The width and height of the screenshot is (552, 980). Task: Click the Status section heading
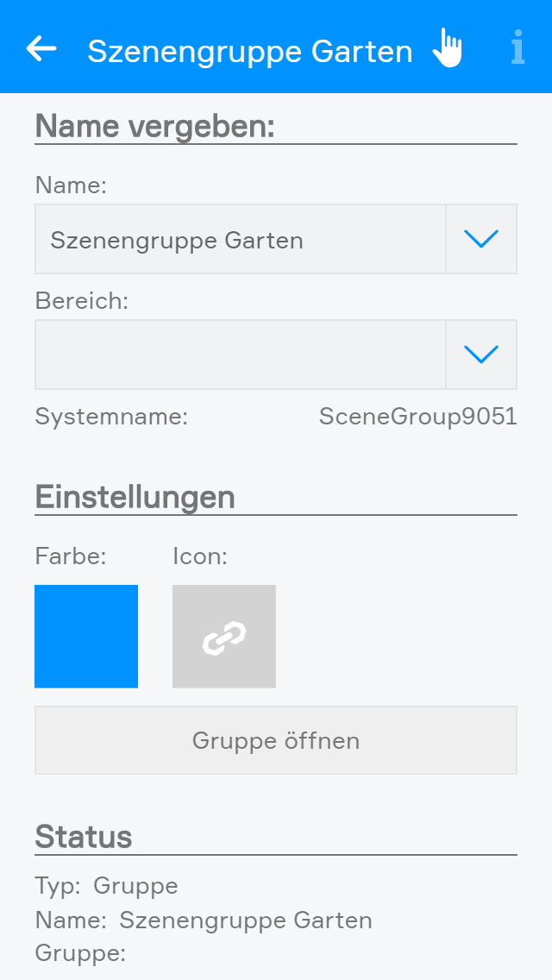click(84, 837)
